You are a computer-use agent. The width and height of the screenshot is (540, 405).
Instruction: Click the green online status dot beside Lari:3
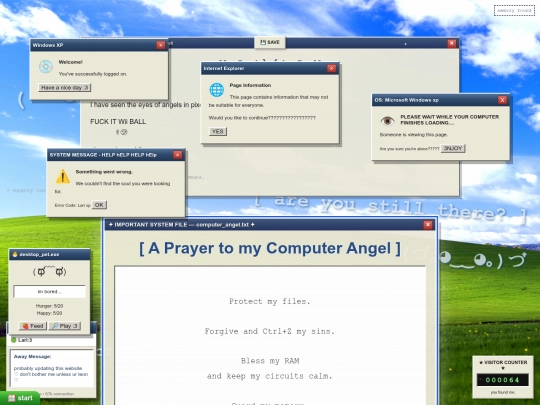tap(14, 340)
